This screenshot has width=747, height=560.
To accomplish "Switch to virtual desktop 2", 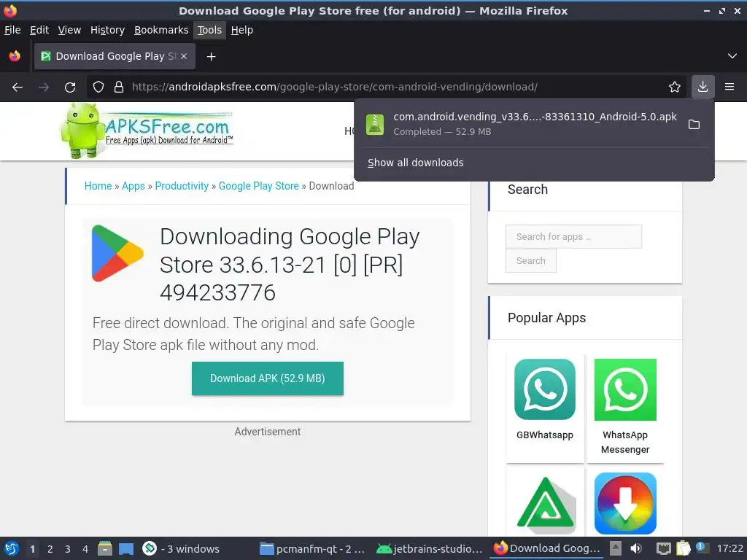I will coord(50,549).
